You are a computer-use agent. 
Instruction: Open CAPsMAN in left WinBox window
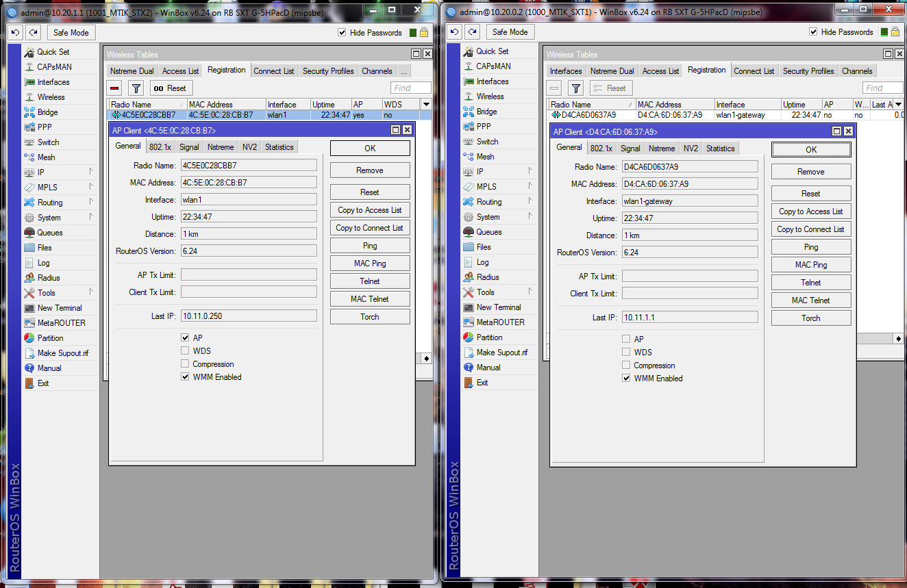tap(54, 67)
